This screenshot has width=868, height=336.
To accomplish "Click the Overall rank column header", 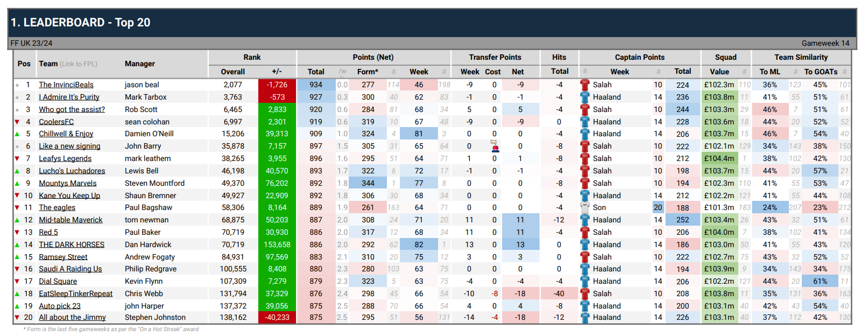I will pos(232,72).
